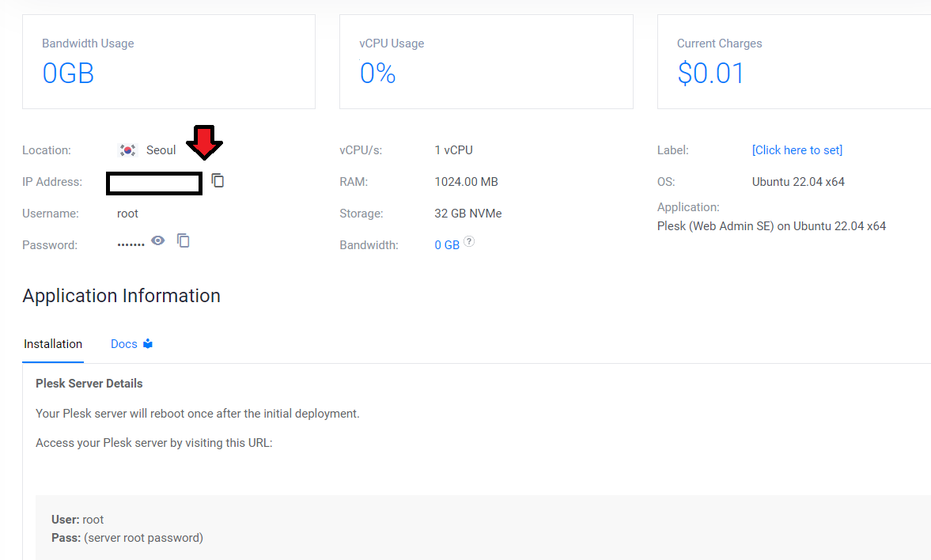Click the 32 GB NVMe storage value
Viewport: 931px width, 560px height.
468,214
